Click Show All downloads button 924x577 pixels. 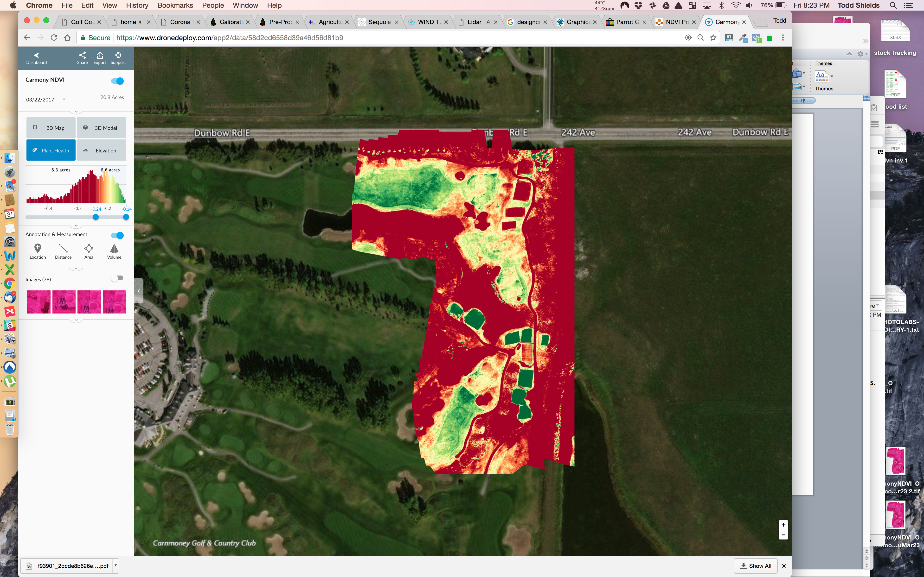[x=756, y=565]
